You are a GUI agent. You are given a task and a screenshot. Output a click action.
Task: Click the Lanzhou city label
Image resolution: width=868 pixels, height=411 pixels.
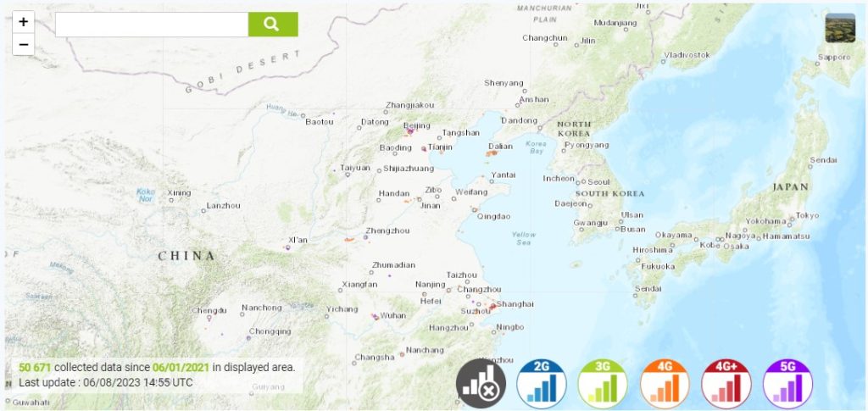pyautogui.click(x=224, y=206)
